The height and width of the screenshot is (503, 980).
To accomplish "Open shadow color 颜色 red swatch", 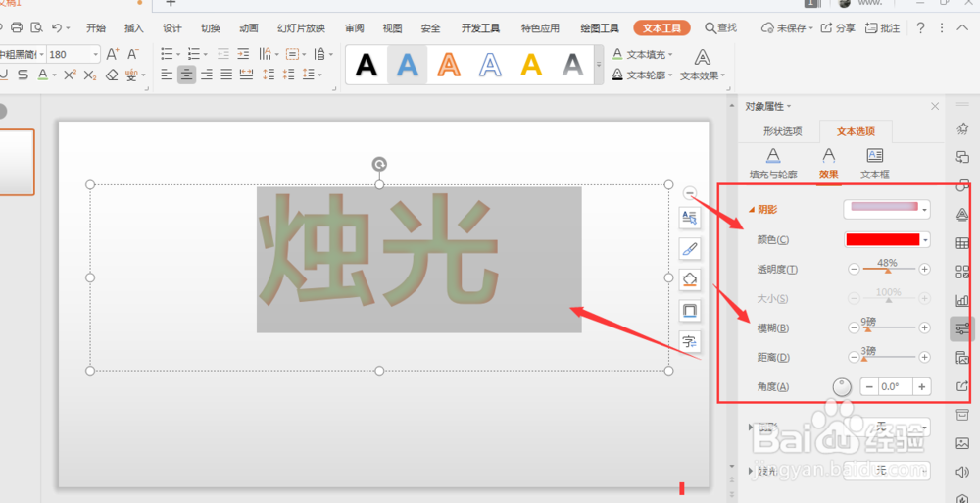I will [x=886, y=239].
